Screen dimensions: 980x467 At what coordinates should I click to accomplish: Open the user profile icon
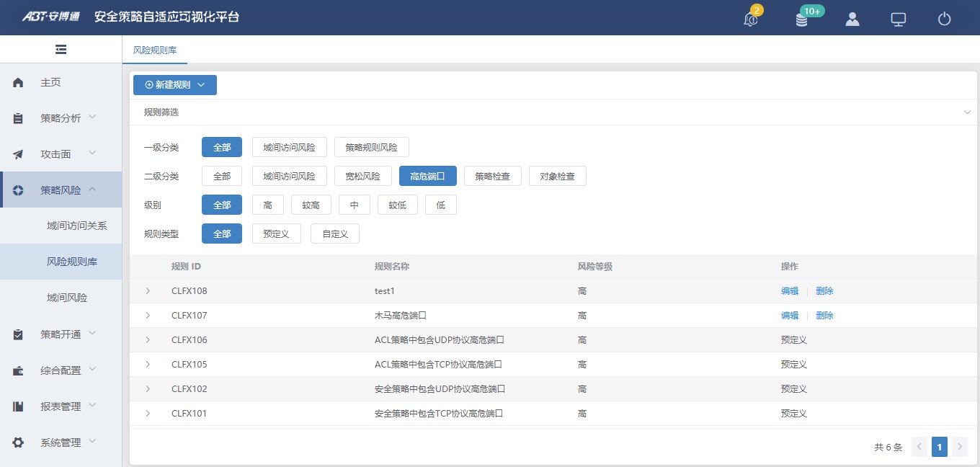(x=852, y=19)
